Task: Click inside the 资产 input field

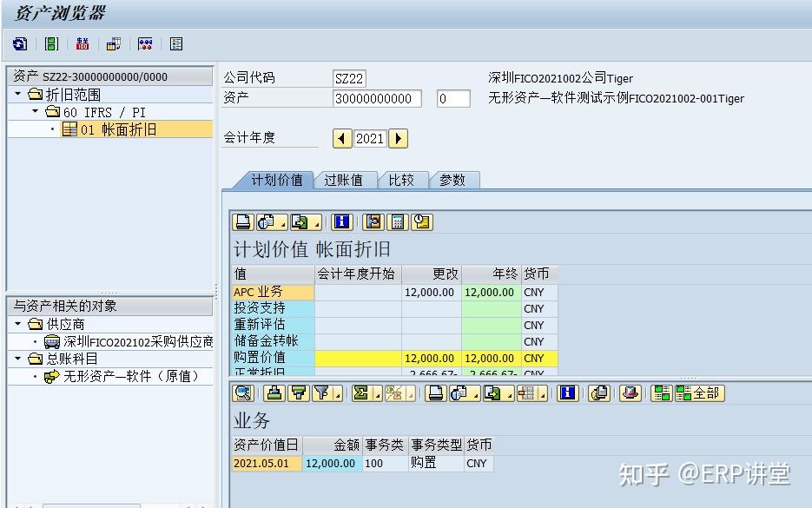Action: point(373,99)
